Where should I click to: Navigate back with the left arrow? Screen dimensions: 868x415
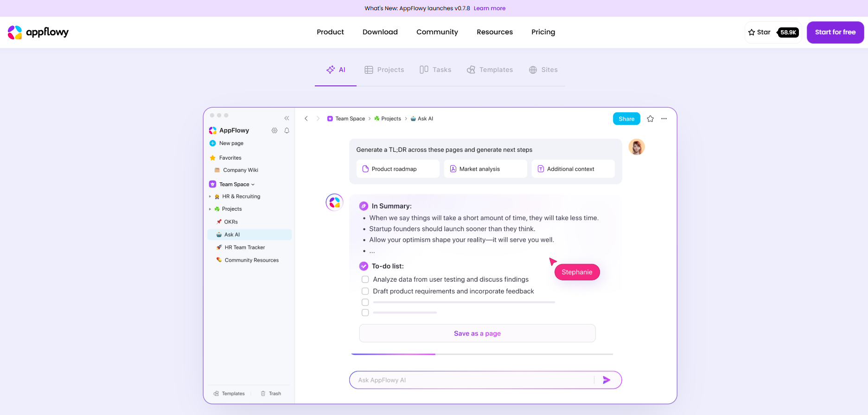(306, 119)
